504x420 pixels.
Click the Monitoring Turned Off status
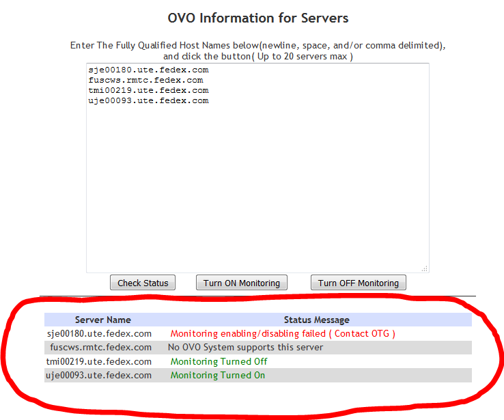pos(219,361)
